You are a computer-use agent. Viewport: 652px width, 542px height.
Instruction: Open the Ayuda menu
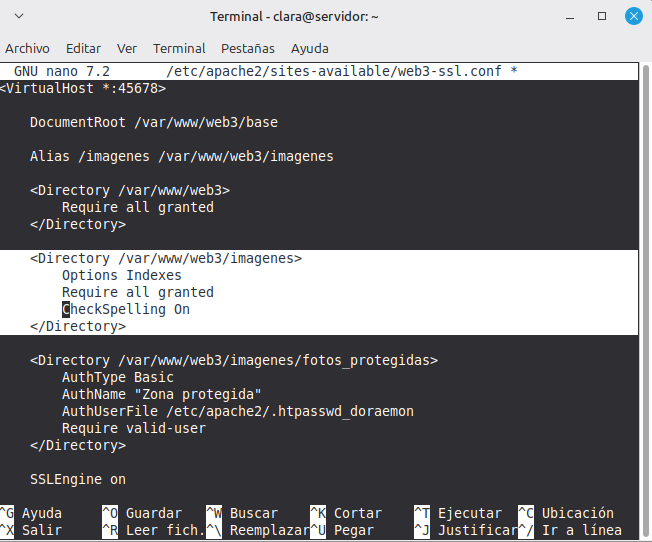click(x=310, y=48)
